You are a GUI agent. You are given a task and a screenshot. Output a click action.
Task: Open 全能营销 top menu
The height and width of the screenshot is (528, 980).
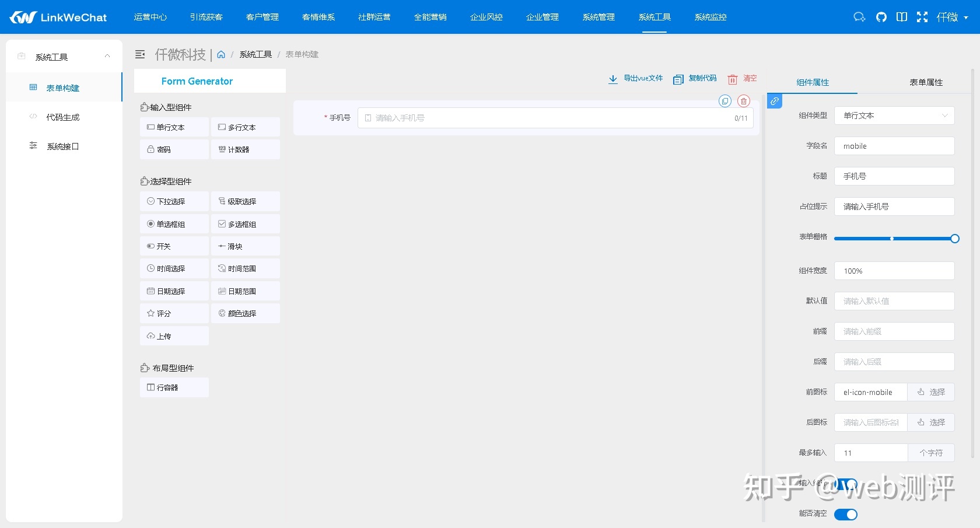430,17
